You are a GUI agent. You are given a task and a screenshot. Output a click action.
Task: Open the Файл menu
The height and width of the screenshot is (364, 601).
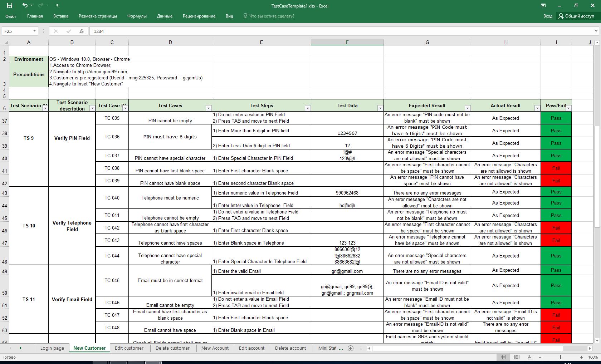pyautogui.click(x=10, y=16)
